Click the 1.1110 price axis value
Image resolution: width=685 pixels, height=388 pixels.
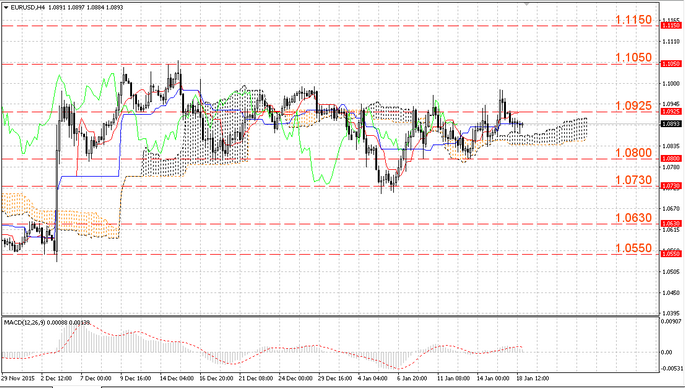(671, 42)
